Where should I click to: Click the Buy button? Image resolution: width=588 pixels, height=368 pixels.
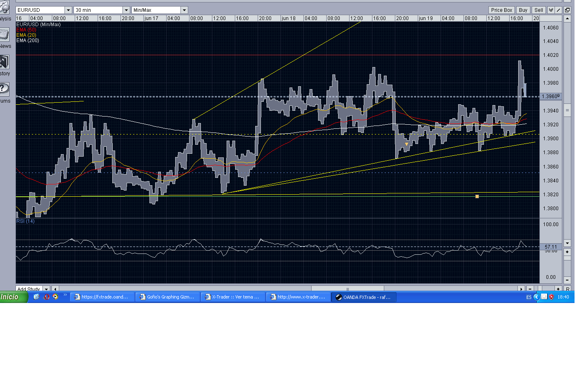pyautogui.click(x=523, y=10)
